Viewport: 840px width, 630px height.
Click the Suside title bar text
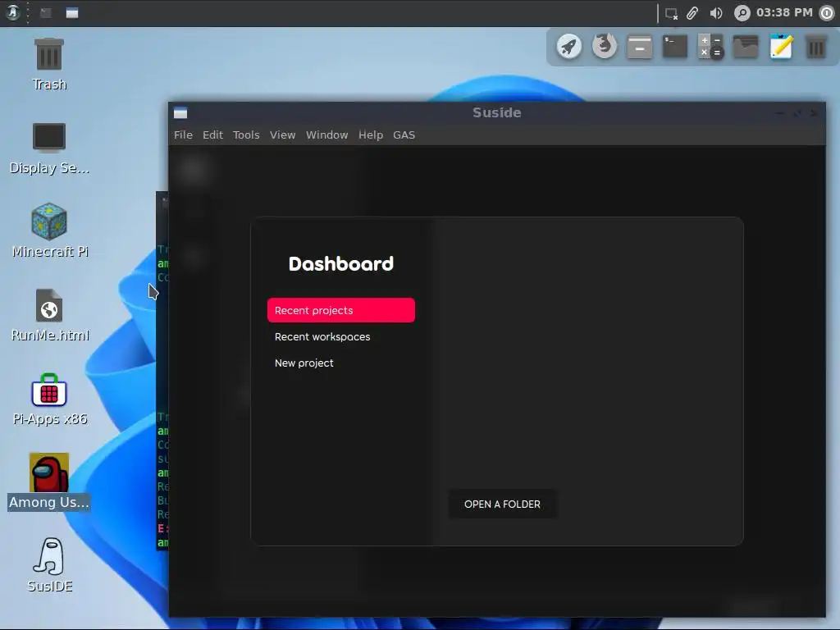click(496, 112)
